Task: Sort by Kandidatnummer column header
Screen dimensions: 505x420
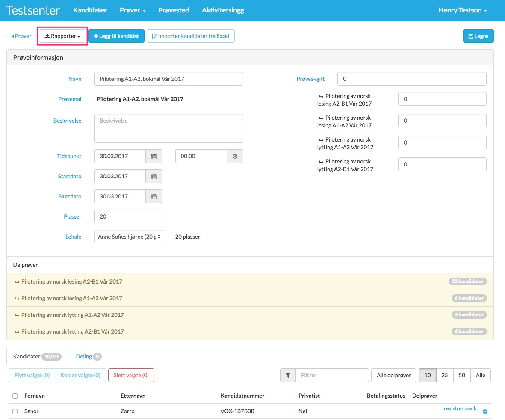Action: tap(242, 396)
